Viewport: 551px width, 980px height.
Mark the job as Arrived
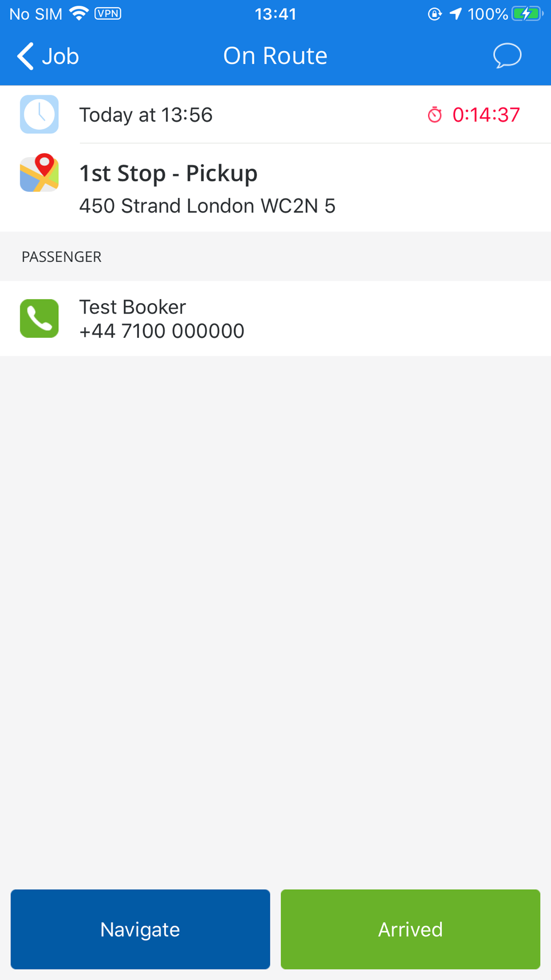pyautogui.click(x=410, y=929)
